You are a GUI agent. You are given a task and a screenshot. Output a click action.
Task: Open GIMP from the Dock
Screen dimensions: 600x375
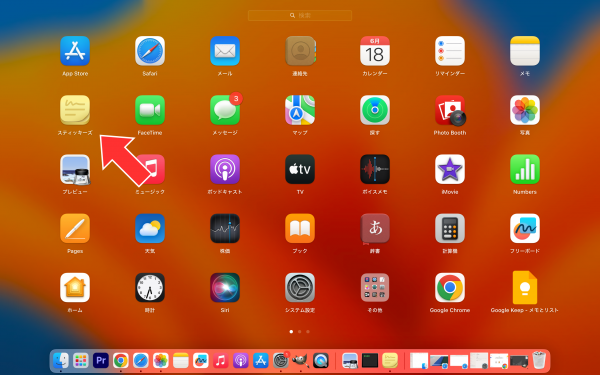coord(300,360)
